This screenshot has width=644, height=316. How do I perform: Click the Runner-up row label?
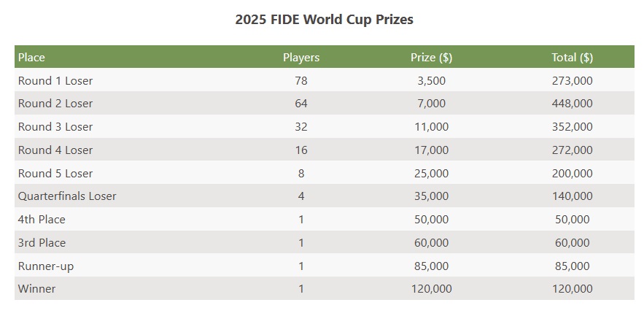tap(46, 266)
